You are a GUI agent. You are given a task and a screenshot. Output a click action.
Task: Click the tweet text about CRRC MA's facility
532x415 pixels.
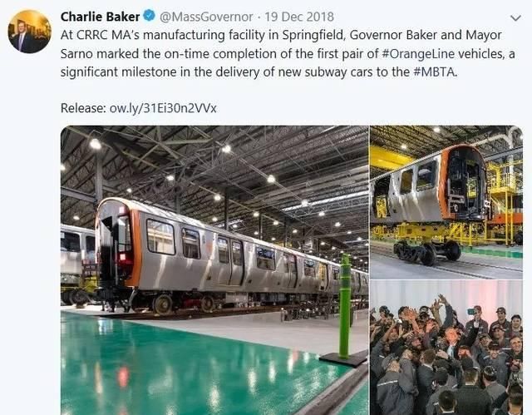(x=288, y=53)
